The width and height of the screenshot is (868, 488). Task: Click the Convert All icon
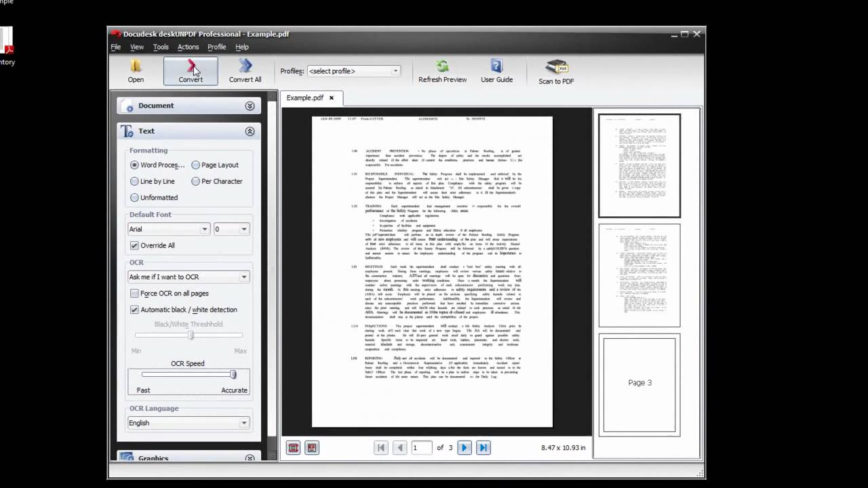point(245,66)
